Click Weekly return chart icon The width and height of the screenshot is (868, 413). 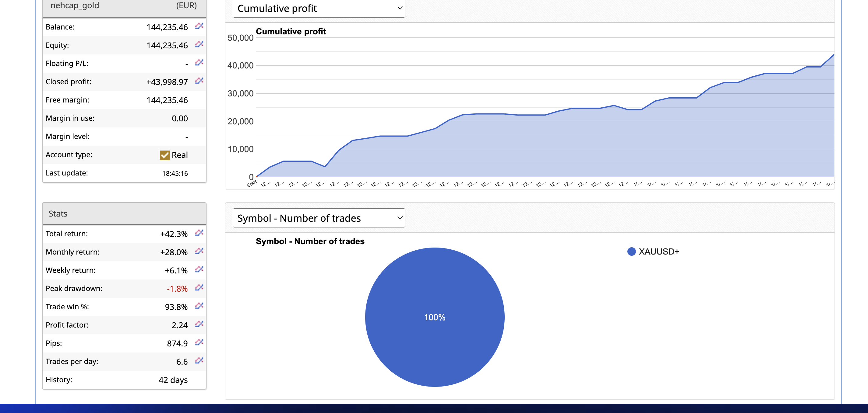199,270
